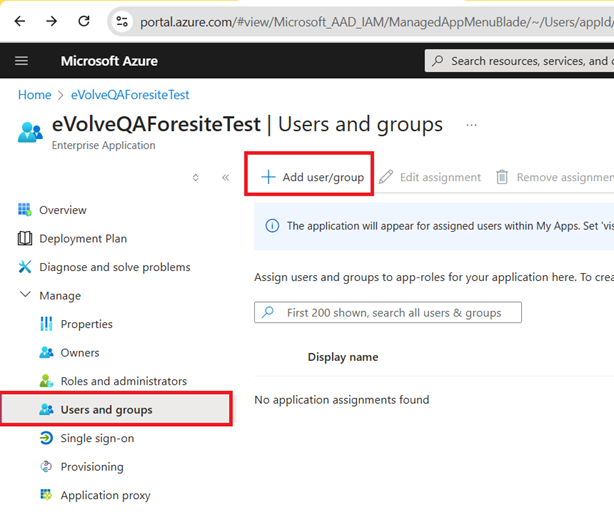Click the magnifier in the users search box

coord(268,312)
